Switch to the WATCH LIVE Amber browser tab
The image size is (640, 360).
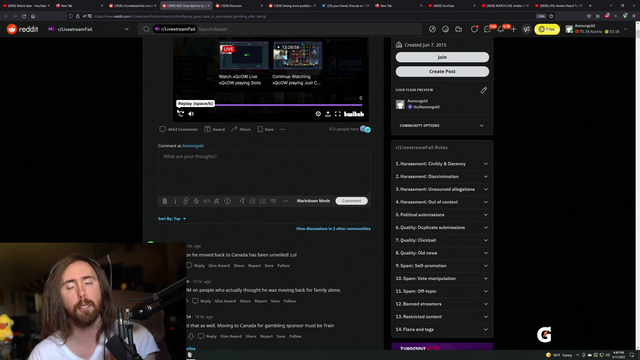(505, 6)
